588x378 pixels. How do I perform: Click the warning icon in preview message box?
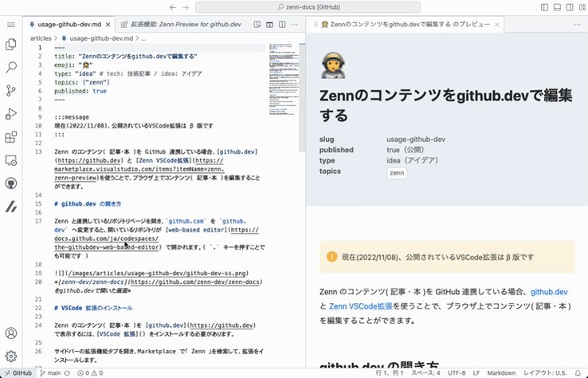click(x=331, y=257)
